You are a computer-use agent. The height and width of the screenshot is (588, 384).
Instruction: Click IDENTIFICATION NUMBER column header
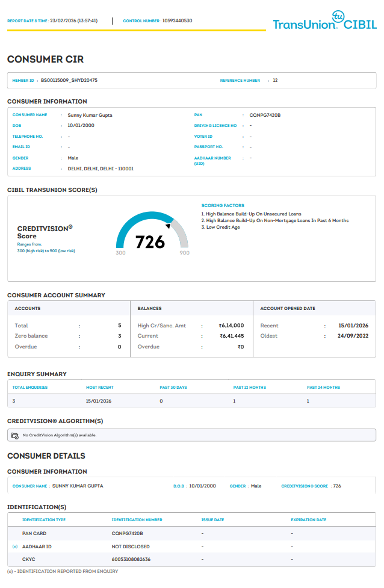[x=137, y=520]
